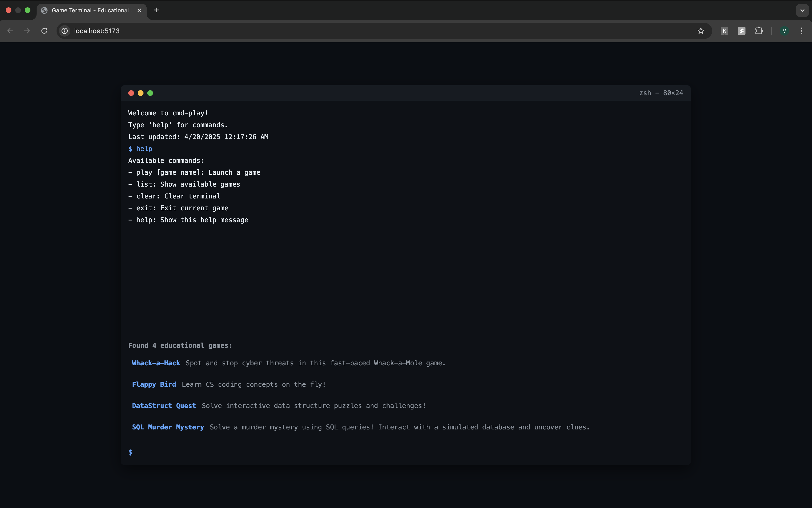Viewport: 812px width, 508px height.
Task: Click the yellow terminal window dot
Action: pyautogui.click(x=141, y=93)
